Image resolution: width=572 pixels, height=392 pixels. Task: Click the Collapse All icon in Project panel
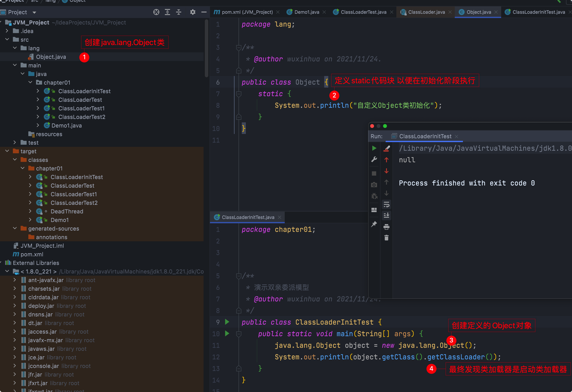pyautogui.click(x=179, y=12)
